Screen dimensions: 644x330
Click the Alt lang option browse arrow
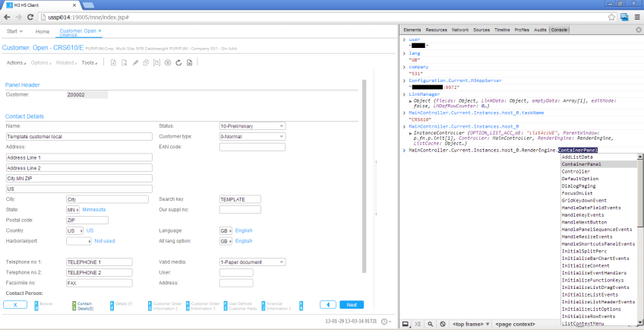(230, 242)
